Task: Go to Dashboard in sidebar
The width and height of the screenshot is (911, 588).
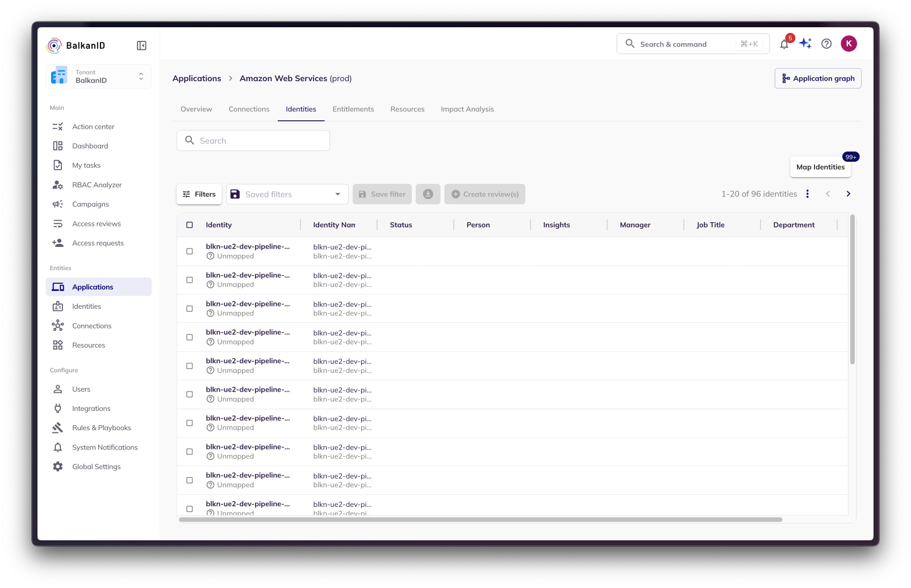Action: pos(98,146)
